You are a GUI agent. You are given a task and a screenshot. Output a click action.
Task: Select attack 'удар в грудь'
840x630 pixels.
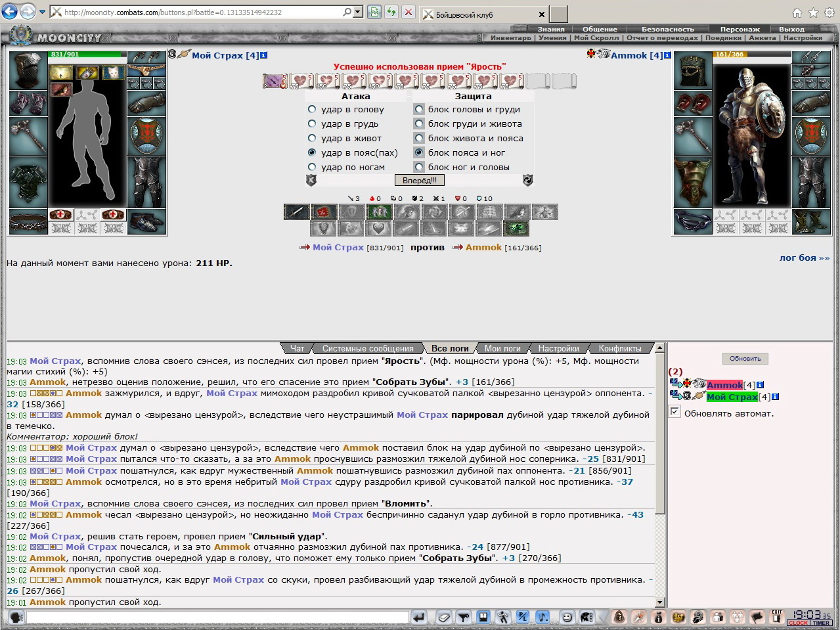(312, 124)
